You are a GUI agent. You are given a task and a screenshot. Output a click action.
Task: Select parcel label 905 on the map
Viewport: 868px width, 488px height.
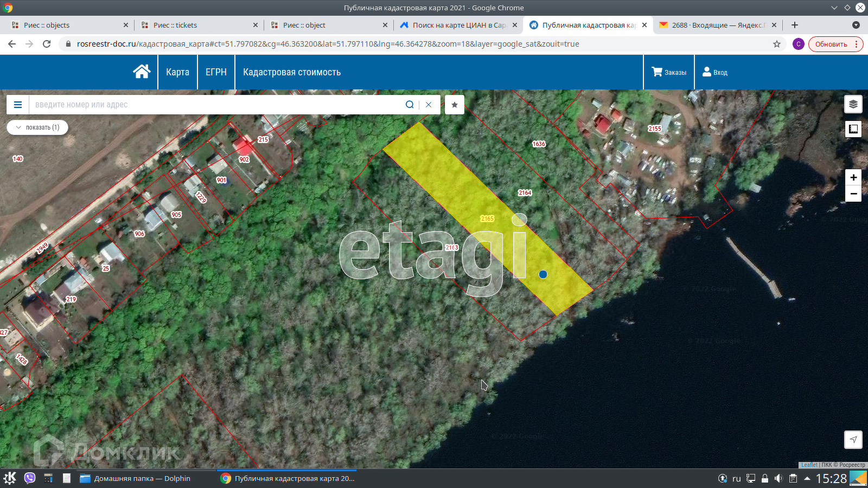[x=176, y=215]
